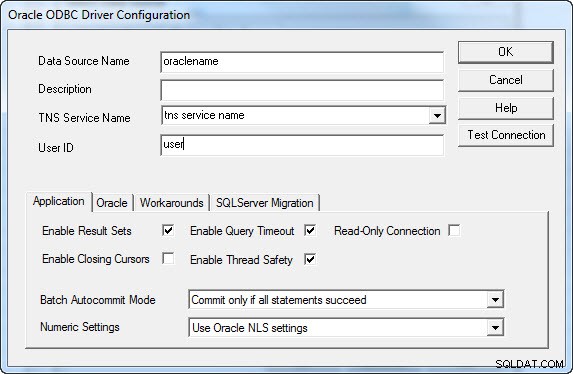Click the Read-Only Connection label
This screenshot has width=573, height=374.
(387, 231)
